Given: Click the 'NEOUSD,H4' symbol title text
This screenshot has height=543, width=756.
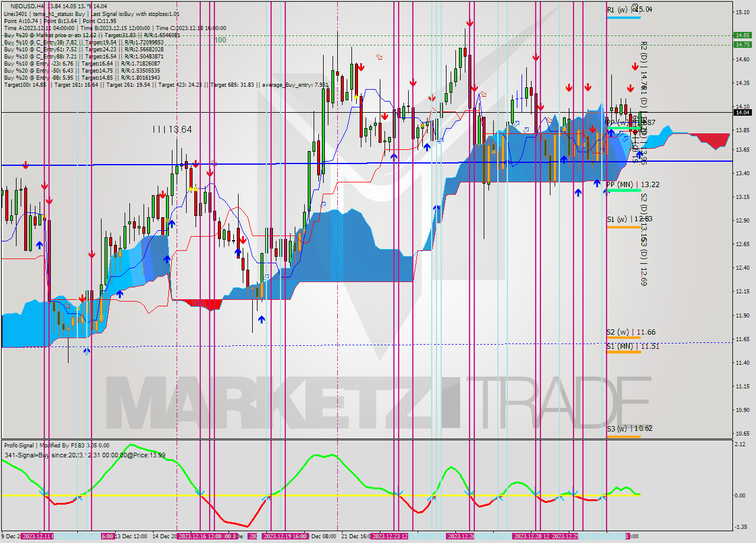Looking at the screenshot, I should [x=27, y=6].
